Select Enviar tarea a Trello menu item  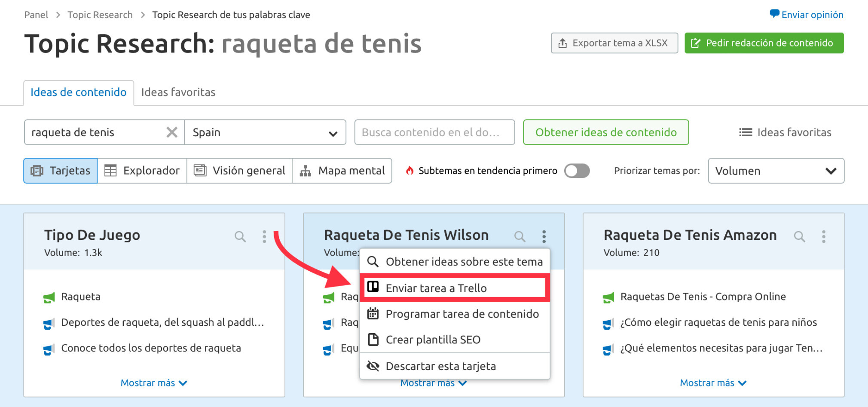[455, 288]
